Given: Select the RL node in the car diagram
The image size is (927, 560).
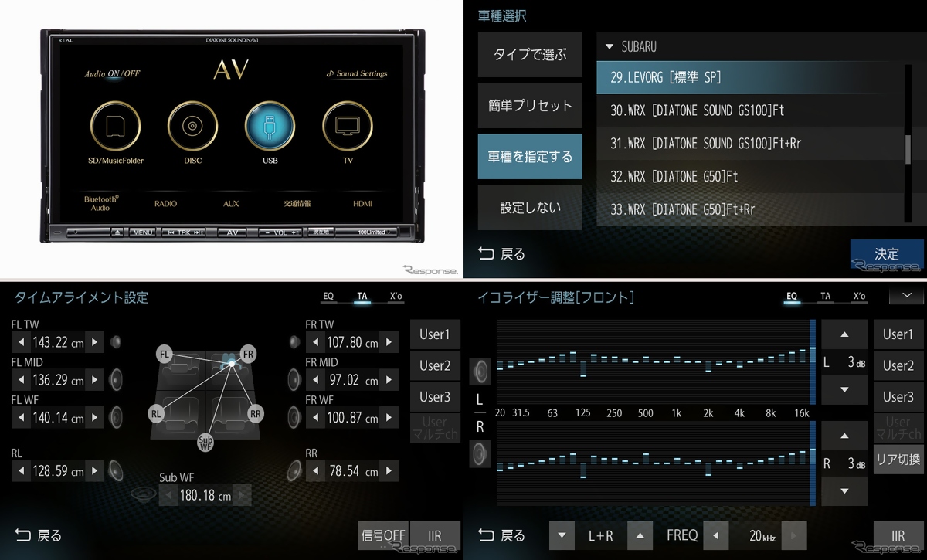Looking at the screenshot, I should tap(157, 414).
